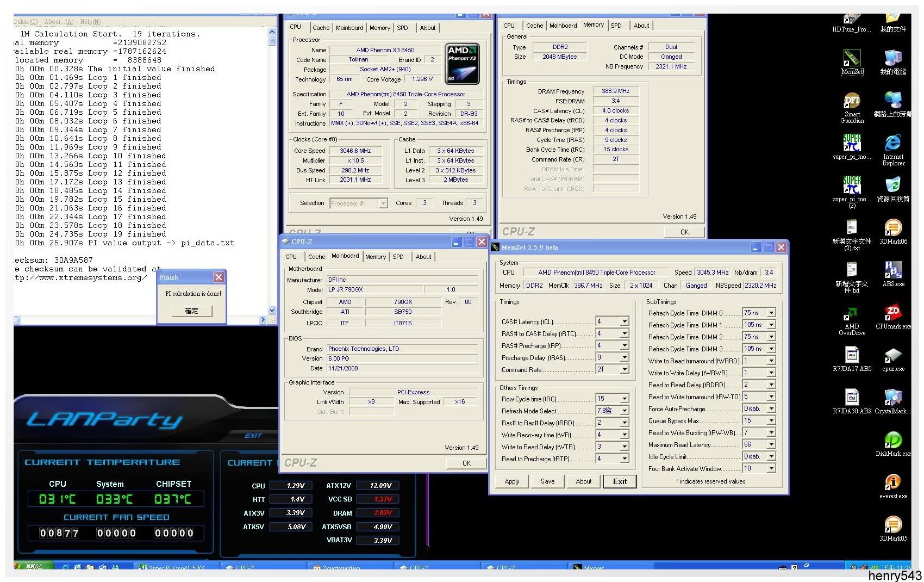Open the cpuz.exe desktop icon
The height and width of the screenshot is (582, 924).
pos(893,359)
